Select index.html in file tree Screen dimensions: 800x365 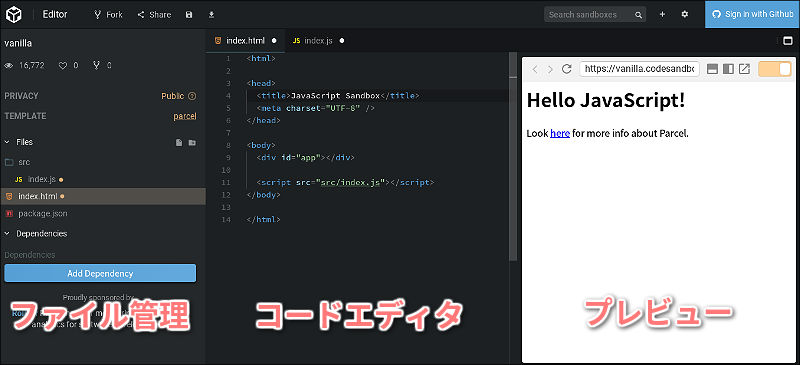coord(103,196)
